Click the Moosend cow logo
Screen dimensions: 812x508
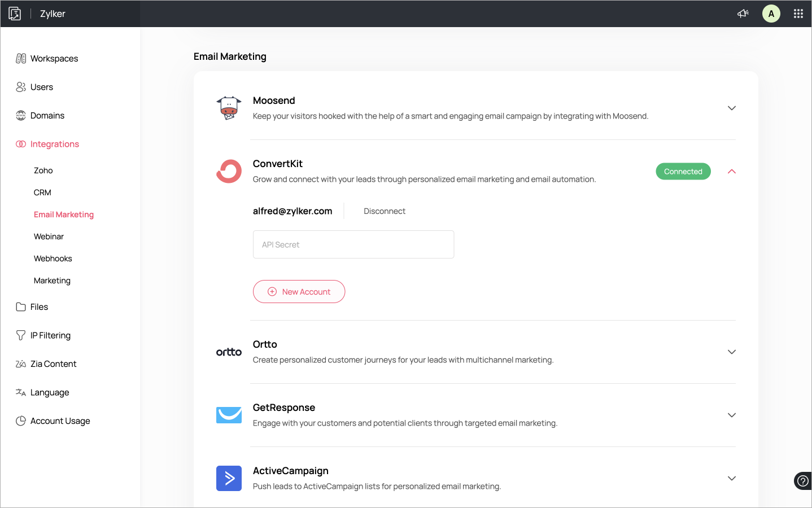pos(229,108)
